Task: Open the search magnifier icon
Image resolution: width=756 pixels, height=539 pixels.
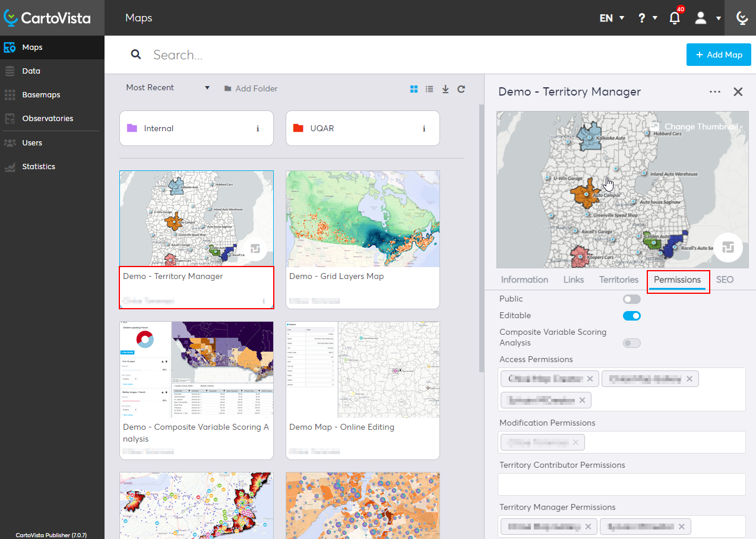Action: (136, 54)
